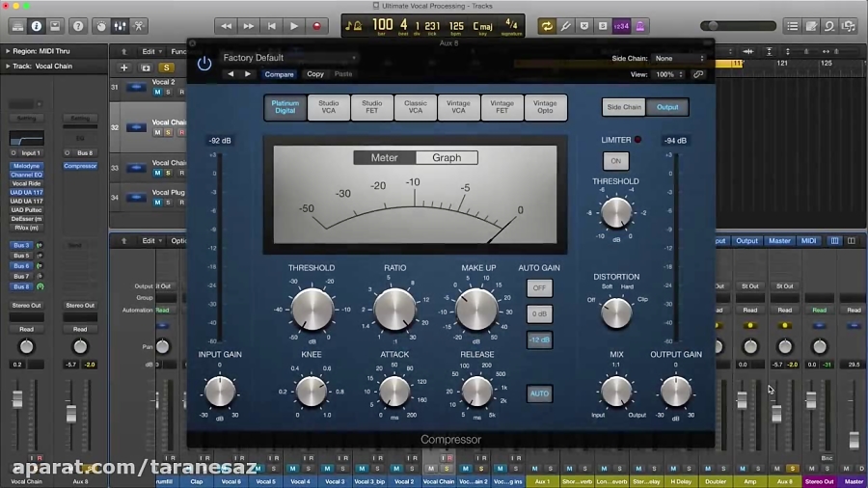
Task: Rewind the transport
Action: pyautogui.click(x=226, y=26)
